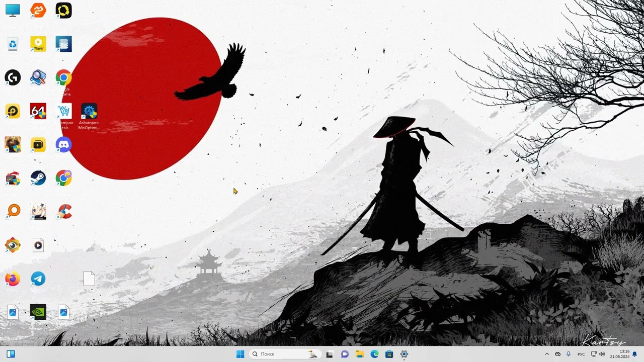644x362 pixels.
Task: Select the Steam desktop shortcut
Action: (38, 178)
